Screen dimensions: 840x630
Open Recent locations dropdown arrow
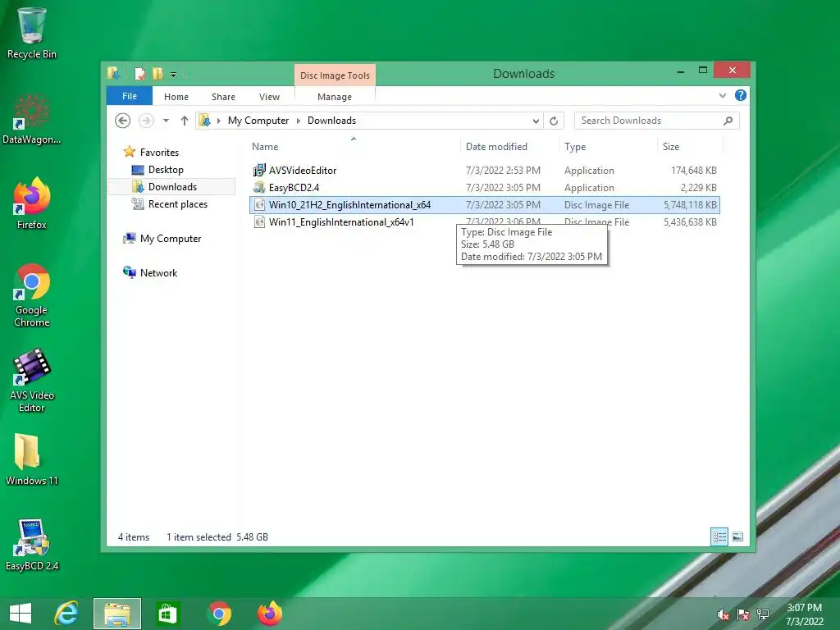pos(166,121)
